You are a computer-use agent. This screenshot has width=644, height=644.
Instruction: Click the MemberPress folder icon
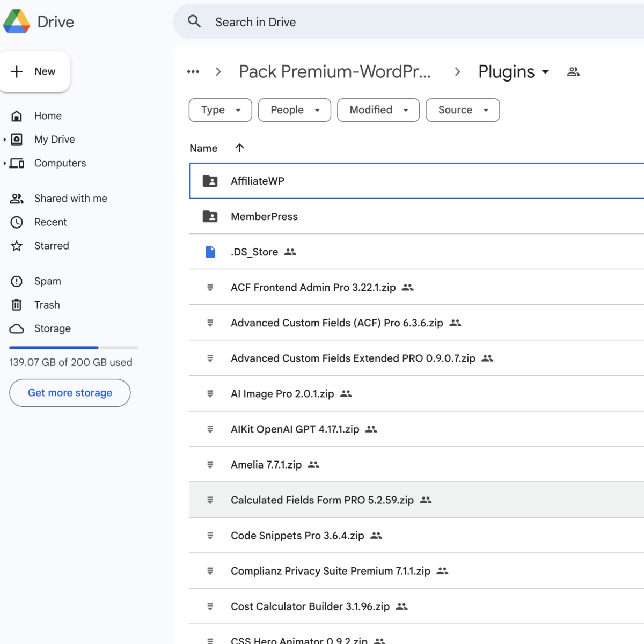click(210, 216)
